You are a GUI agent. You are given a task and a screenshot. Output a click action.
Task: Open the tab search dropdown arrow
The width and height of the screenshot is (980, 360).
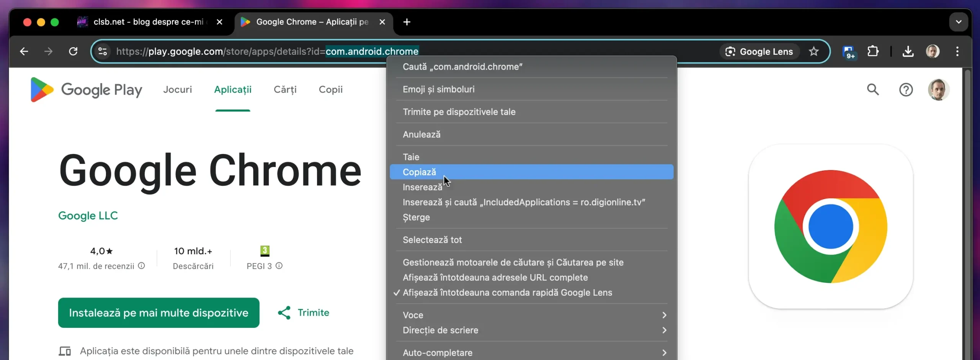point(959,22)
